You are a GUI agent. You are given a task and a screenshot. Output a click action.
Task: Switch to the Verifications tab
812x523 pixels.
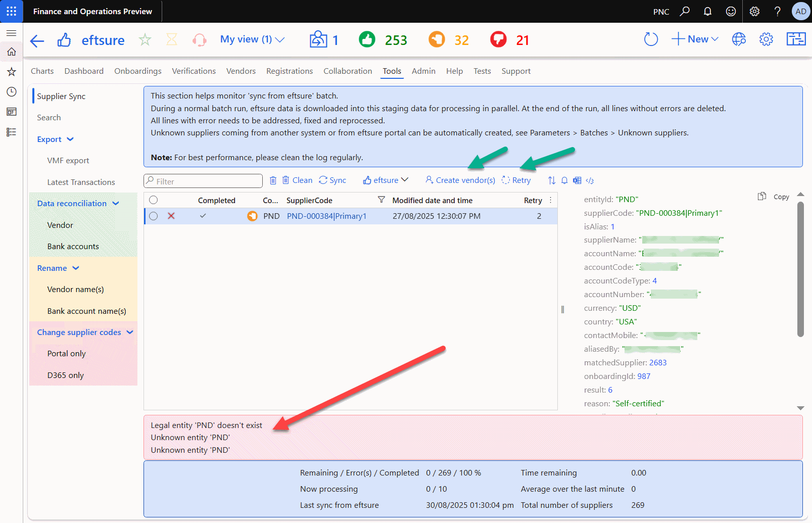click(x=194, y=71)
